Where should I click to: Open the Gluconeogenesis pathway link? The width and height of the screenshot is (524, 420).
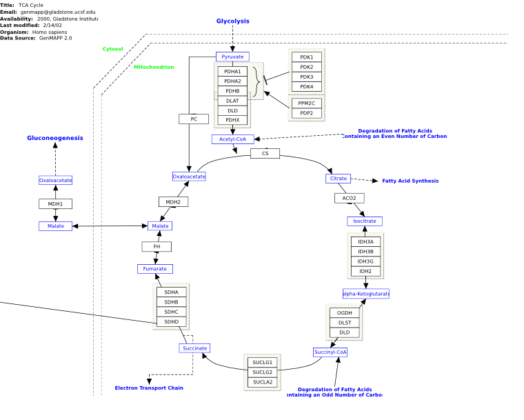[55, 138]
